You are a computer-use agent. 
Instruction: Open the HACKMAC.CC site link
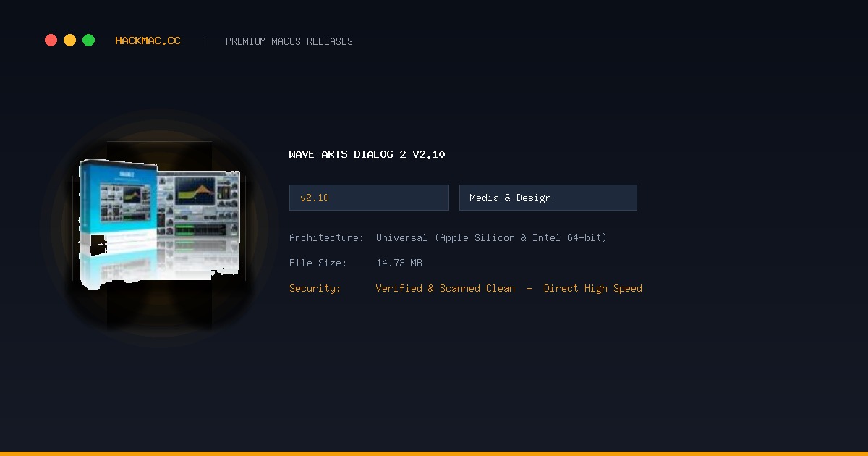[148, 41]
